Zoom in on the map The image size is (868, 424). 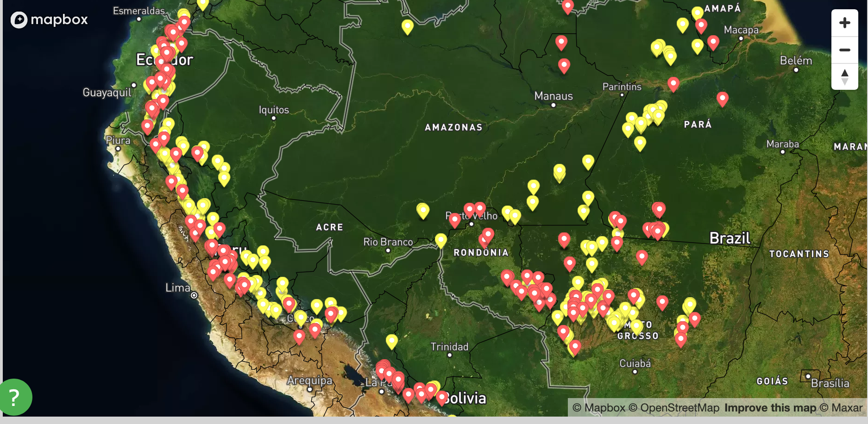pyautogui.click(x=844, y=23)
